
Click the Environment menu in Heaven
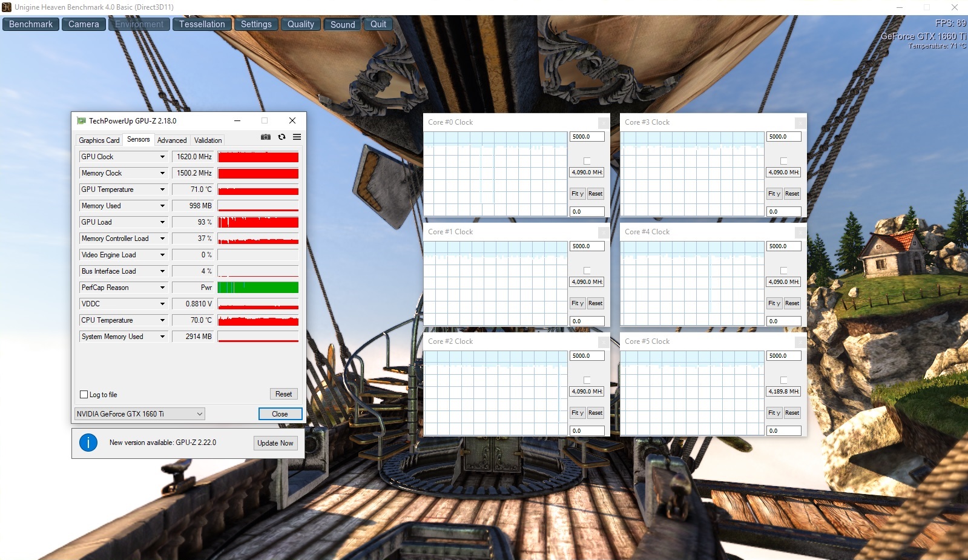139,24
